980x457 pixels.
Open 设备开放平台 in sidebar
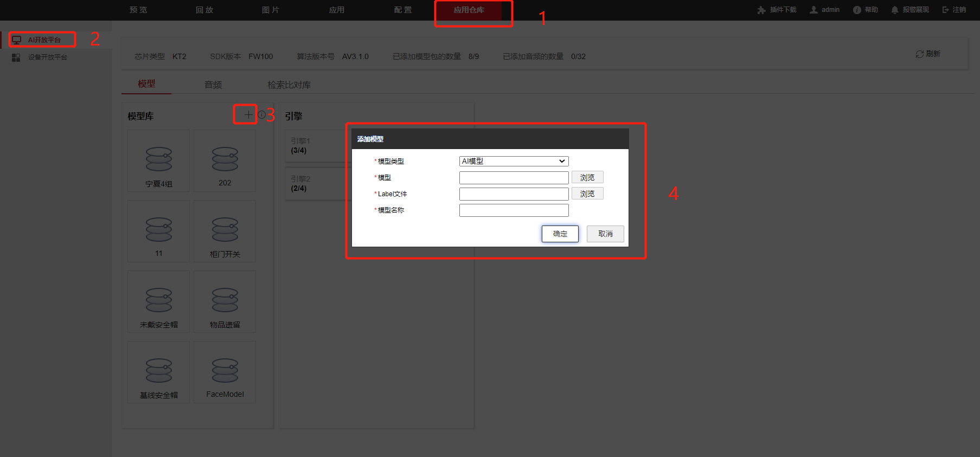click(x=47, y=57)
